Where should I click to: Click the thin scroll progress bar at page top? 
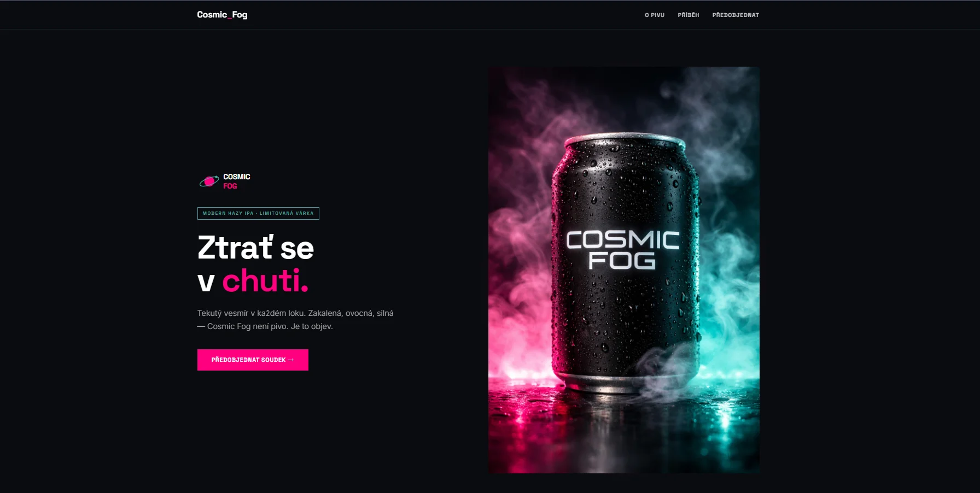point(490,1)
